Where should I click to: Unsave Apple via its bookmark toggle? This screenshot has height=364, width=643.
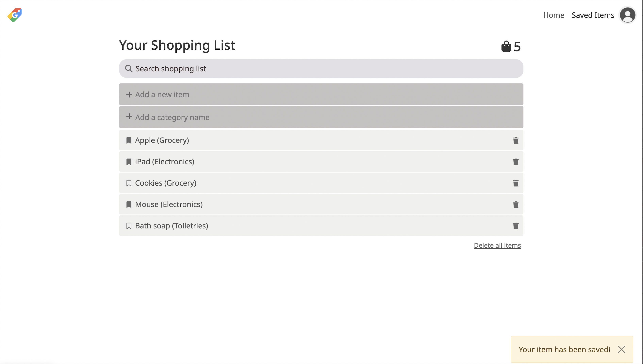[x=129, y=141]
